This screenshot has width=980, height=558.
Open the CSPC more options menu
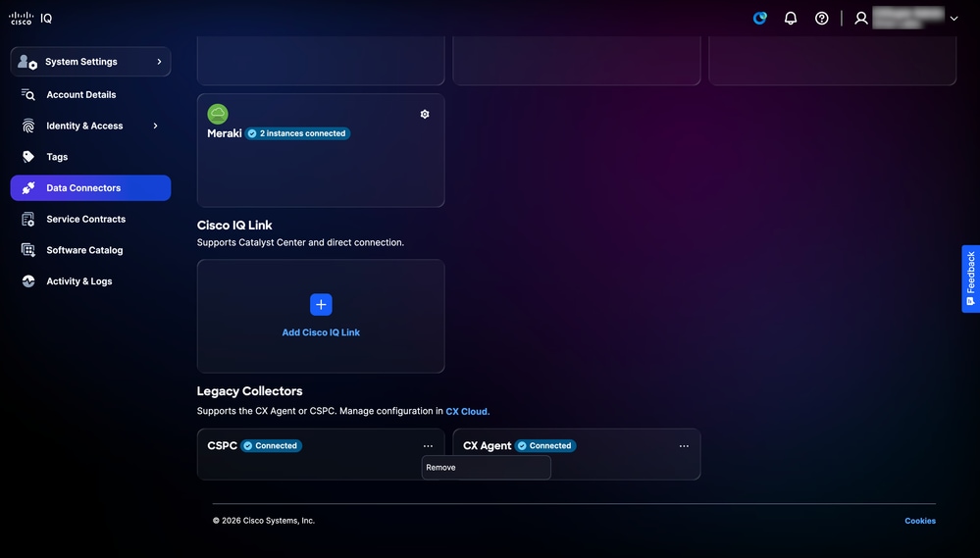pos(428,445)
